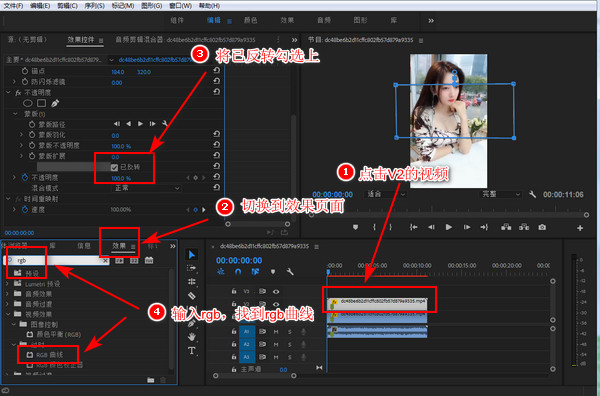Select the Type (T) tool
The height and width of the screenshot is (396, 600).
point(192,350)
